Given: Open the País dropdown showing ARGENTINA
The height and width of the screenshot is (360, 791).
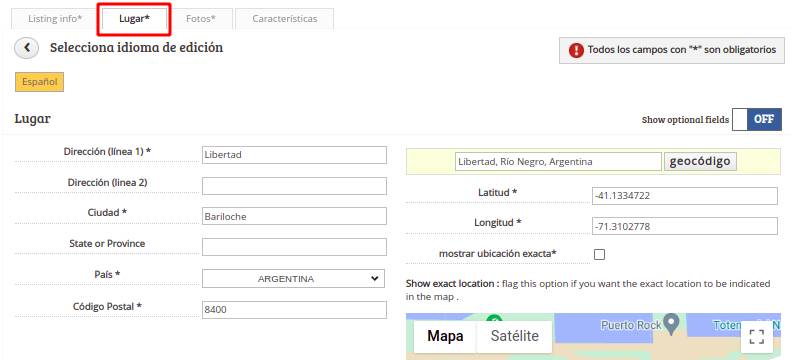Looking at the screenshot, I should (294, 278).
